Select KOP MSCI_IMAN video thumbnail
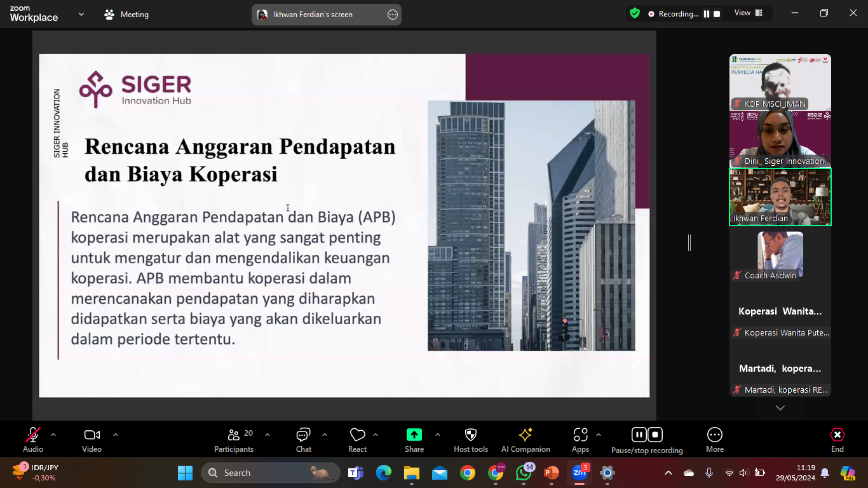Image resolution: width=868 pixels, height=488 pixels. 780,82
